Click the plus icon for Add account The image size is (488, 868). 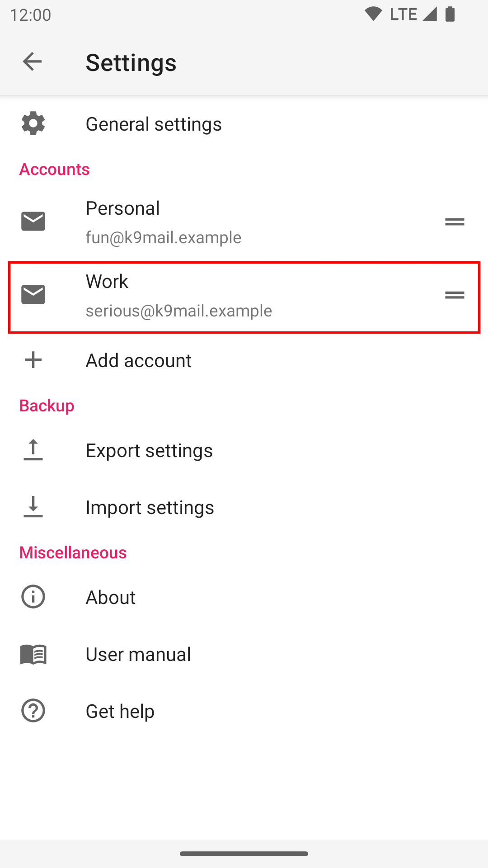click(33, 360)
